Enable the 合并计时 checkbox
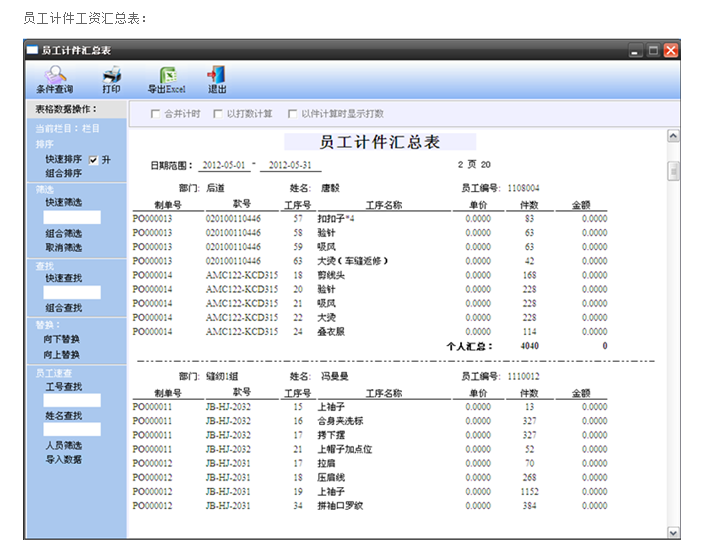Screen dimensions: 710x557 [155, 114]
